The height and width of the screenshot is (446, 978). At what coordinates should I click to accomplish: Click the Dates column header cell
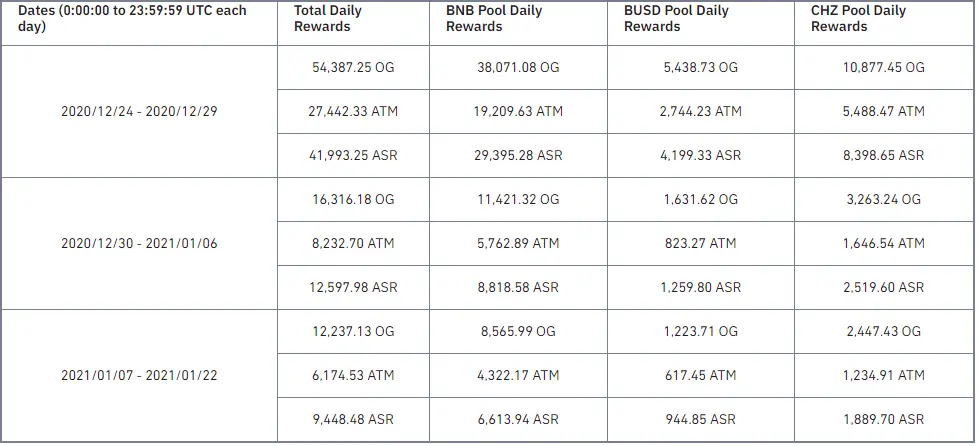[x=139, y=23]
